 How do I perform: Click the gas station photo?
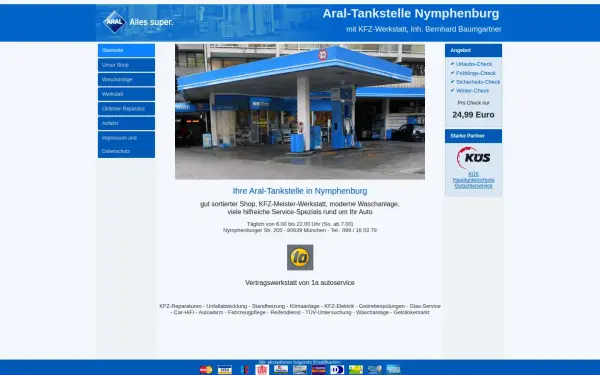point(300,111)
